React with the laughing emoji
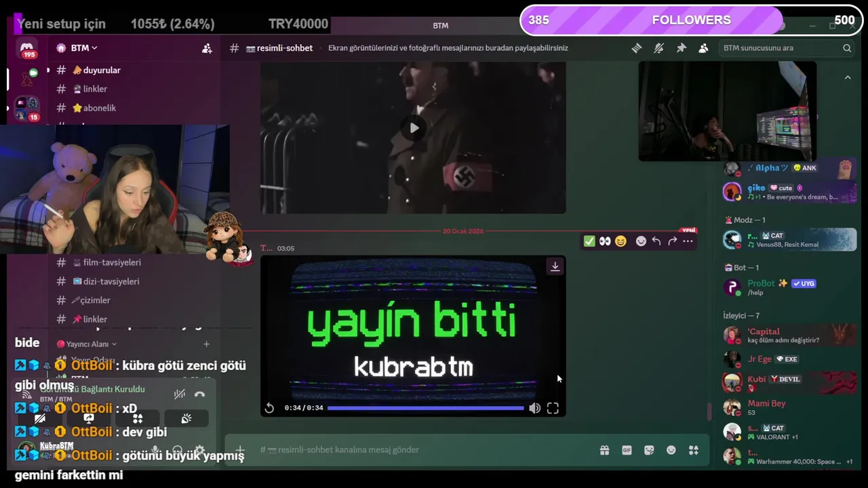Screen dimensions: 868x488 620,241
